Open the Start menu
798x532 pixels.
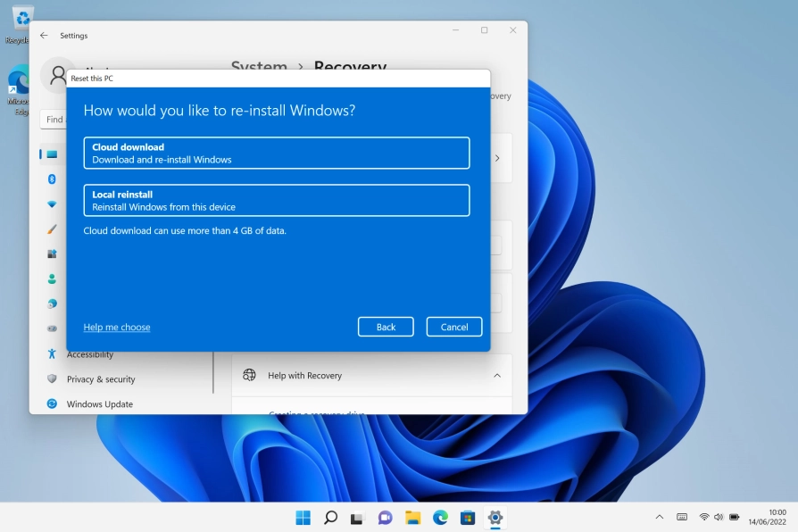303,518
